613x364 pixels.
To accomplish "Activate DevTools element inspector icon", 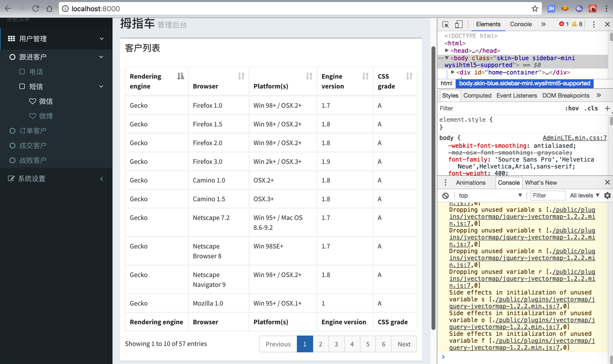I will pyautogui.click(x=445, y=24).
